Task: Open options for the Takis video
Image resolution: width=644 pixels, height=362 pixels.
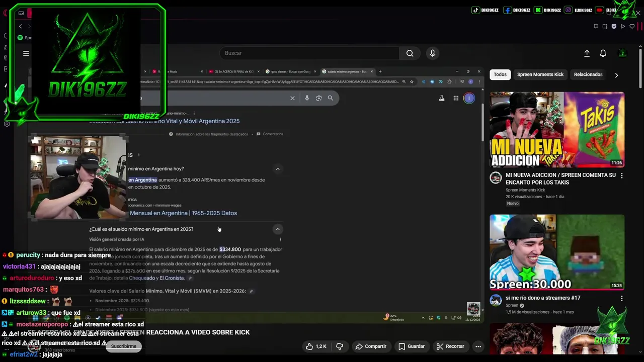Action: point(622,175)
